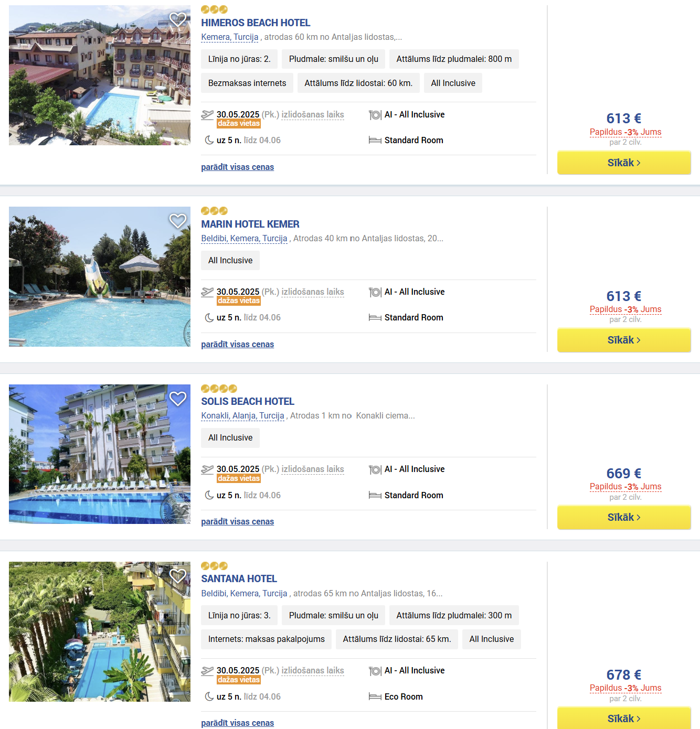Expand all prices for Himeros Beach Hotel
The height and width of the screenshot is (729, 700).
(x=238, y=167)
